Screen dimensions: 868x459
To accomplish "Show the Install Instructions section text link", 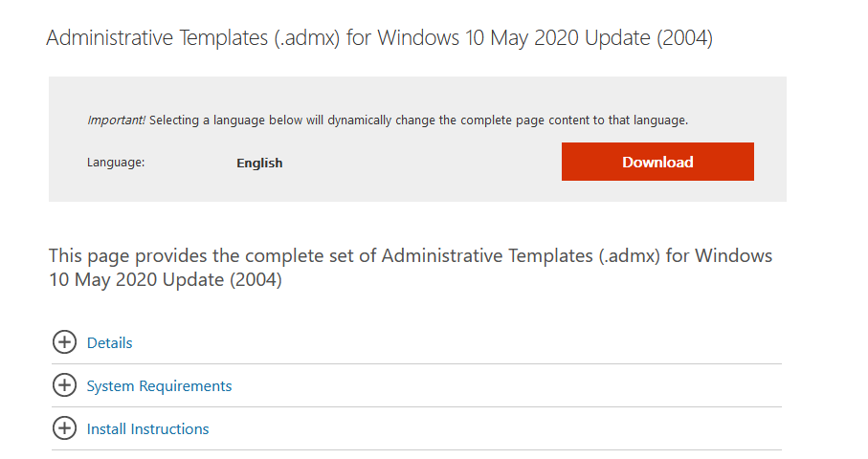I will click(147, 429).
